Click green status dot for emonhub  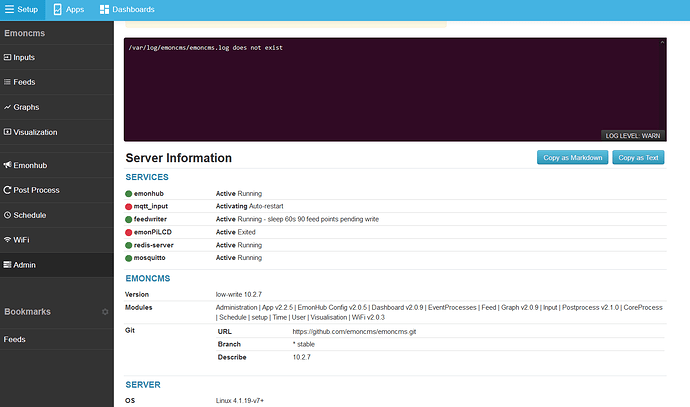[x=128, y=194]
